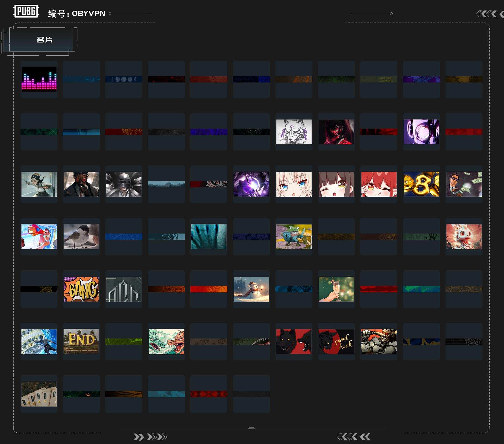This screenshot has width=504, height=444.
Task: Select the metallic silver logo nameplate
Action: click(x=124, y=289)
